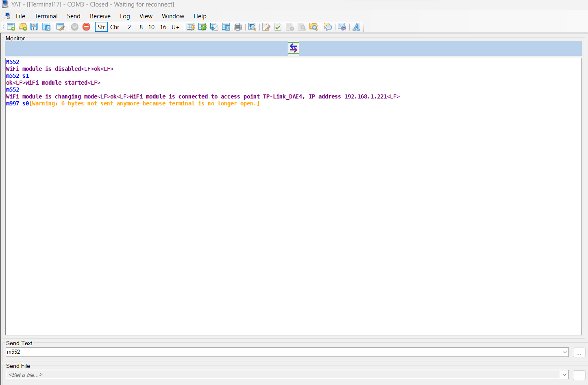Click the Open Terminal folder icon
Viewport: 588px width, 385px height.
pyautogui.click(x=23, y=27)
